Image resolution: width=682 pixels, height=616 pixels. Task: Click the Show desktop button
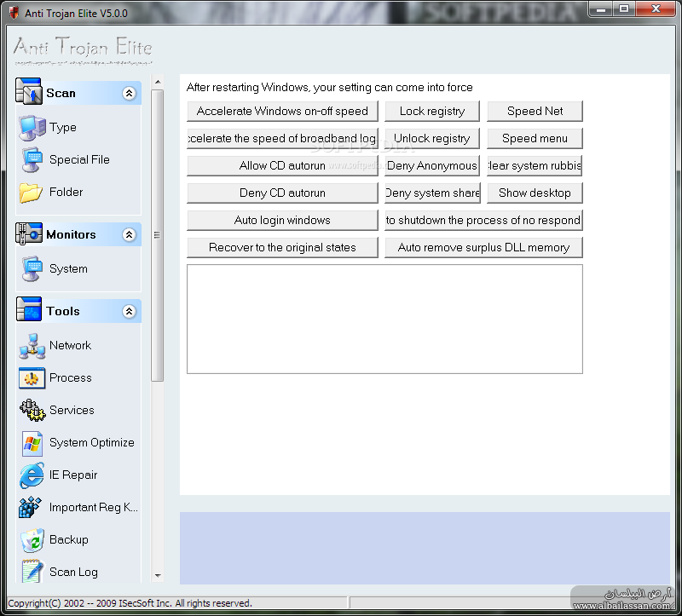[x=535, y=193]
